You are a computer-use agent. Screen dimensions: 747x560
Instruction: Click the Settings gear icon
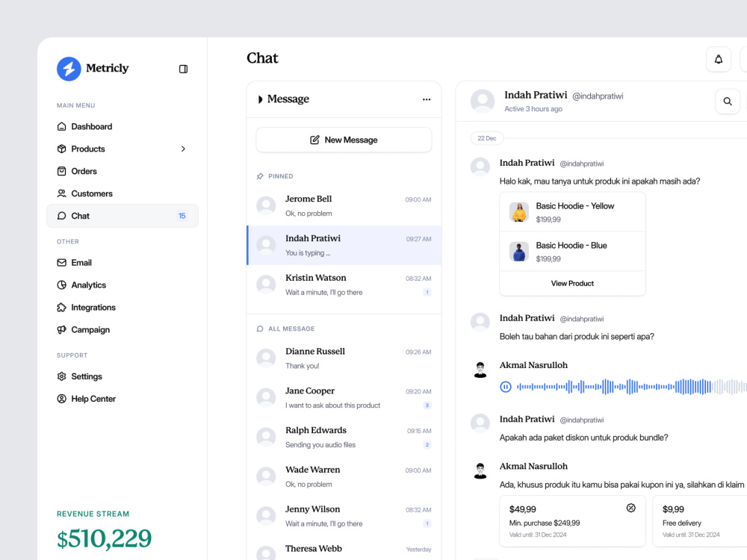[61, 376]
